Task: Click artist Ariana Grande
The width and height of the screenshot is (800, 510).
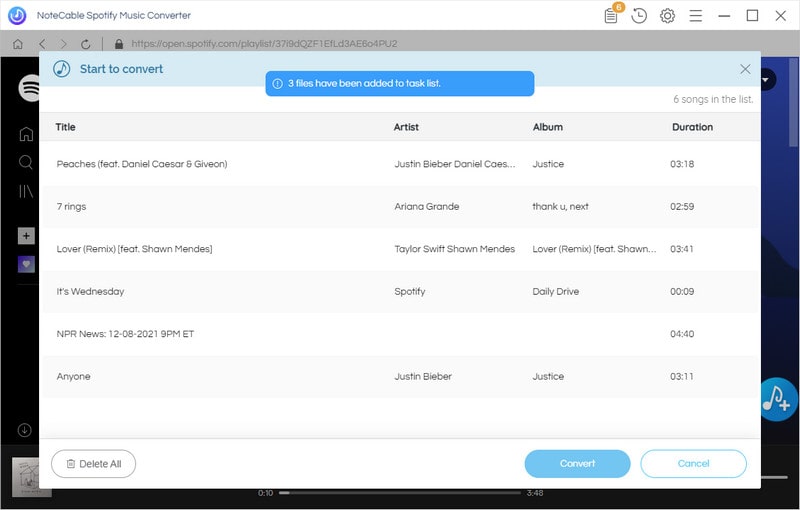Action: click(x=427, y=207)
